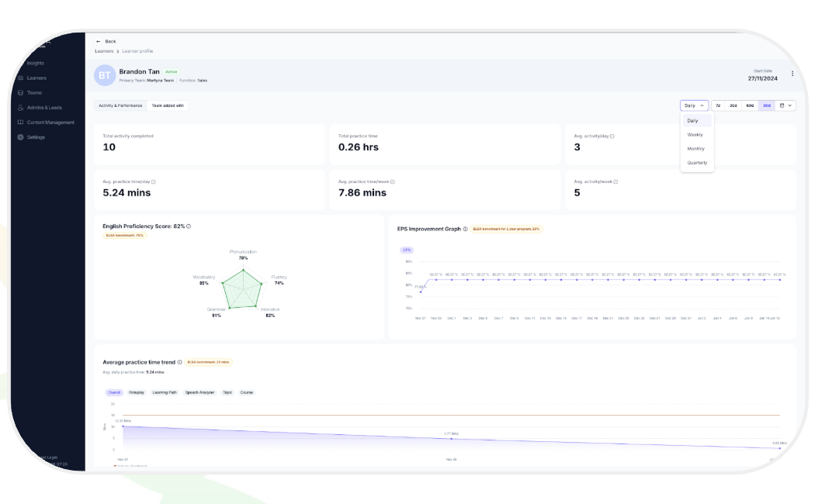Open Learners in the sidebar
This screenshot has width=818, height=504.
pos(36,78)
